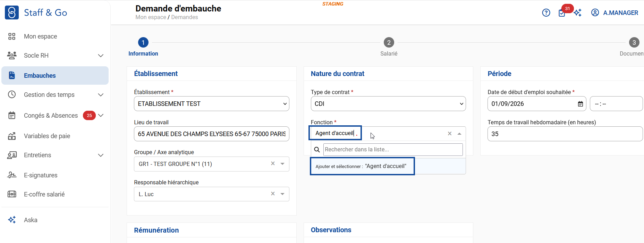Image resolution: width=644 pixels, height=243 pixels.
Task: Open the help question mark icon
Action: click(x=546, y=13)
